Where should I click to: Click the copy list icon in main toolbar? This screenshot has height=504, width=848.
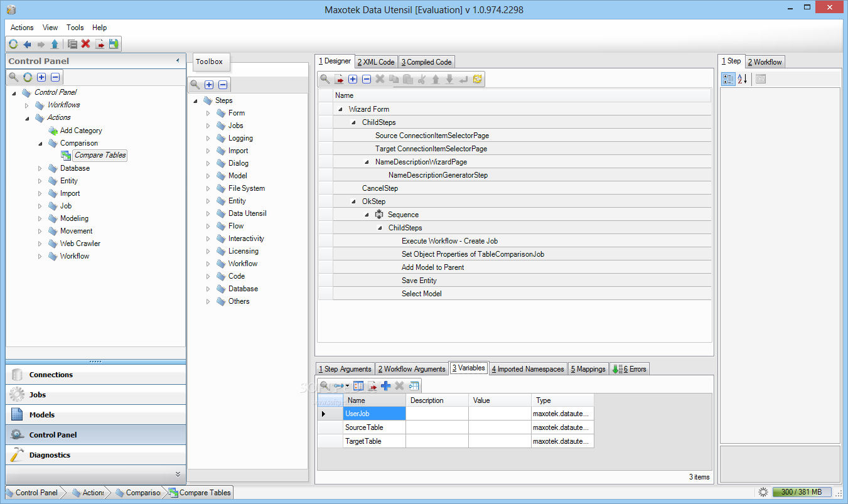72,44
